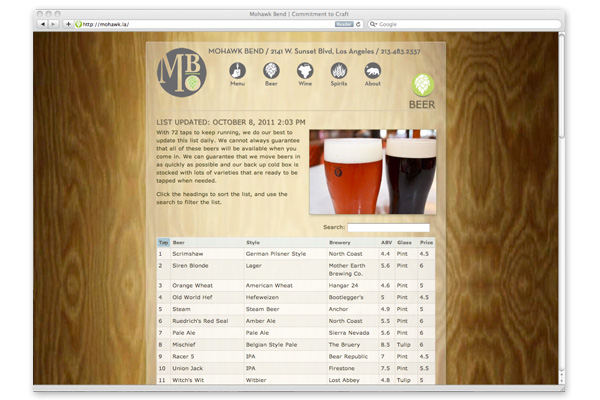Select the Scrimshaw beer row name
This screenshot has height=400, width=600.
(x=188, y=254)
